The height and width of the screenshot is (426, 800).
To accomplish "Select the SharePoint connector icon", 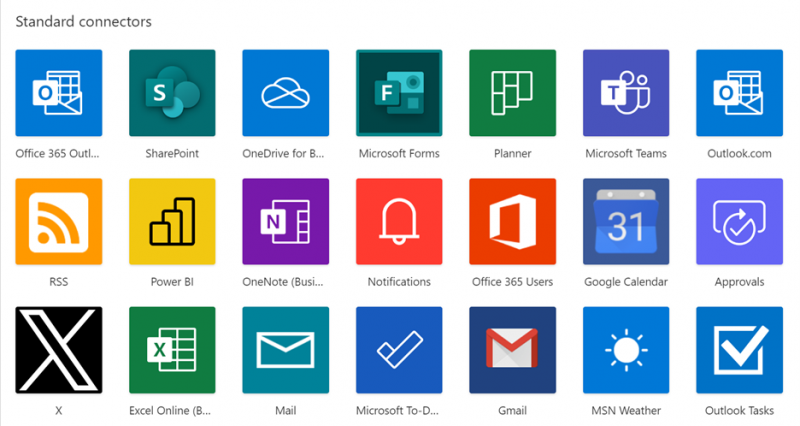I will click(172, 93).
